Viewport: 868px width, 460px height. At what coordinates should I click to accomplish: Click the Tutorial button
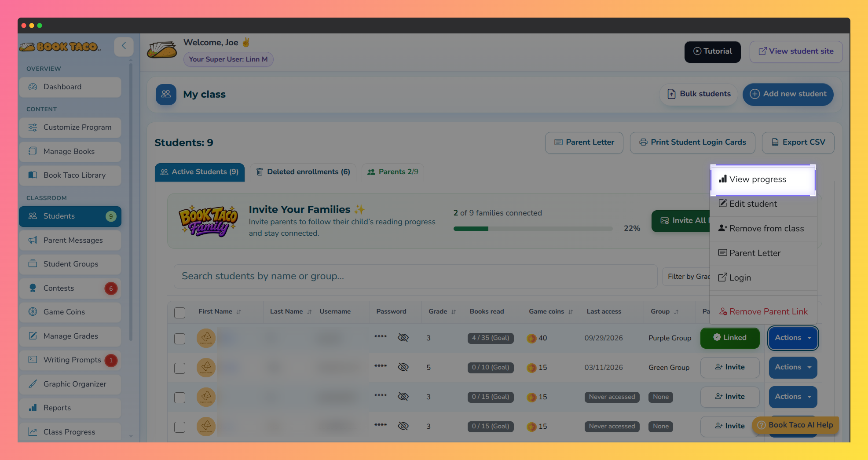[x=712, y=51]
